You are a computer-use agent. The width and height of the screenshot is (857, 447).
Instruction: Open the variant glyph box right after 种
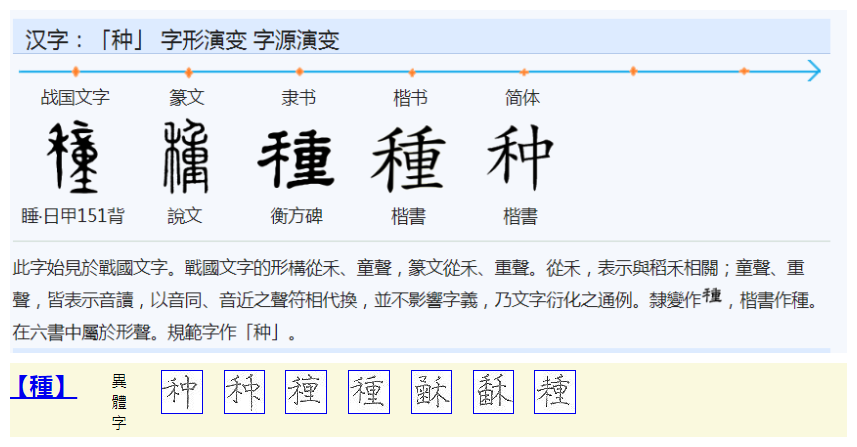[x=244, y=392]
